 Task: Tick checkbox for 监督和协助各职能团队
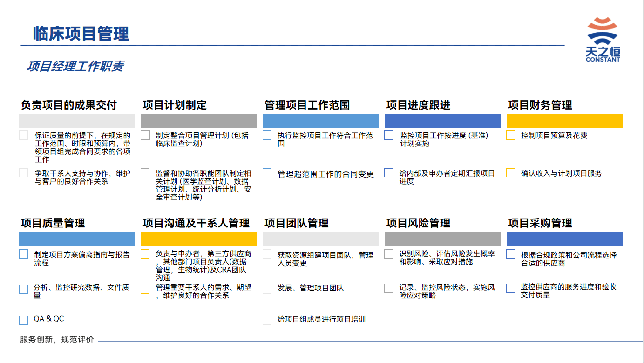click(x=145, y=173)
